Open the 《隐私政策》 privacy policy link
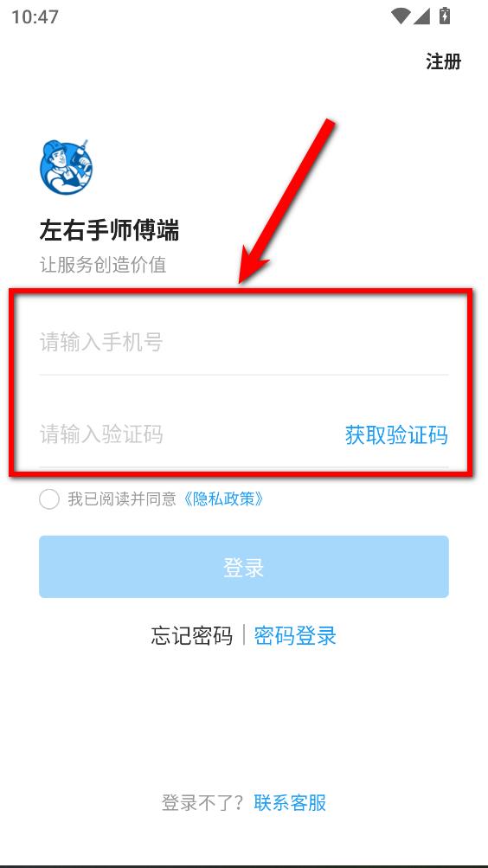488x868 pixels. click(223, 499)
